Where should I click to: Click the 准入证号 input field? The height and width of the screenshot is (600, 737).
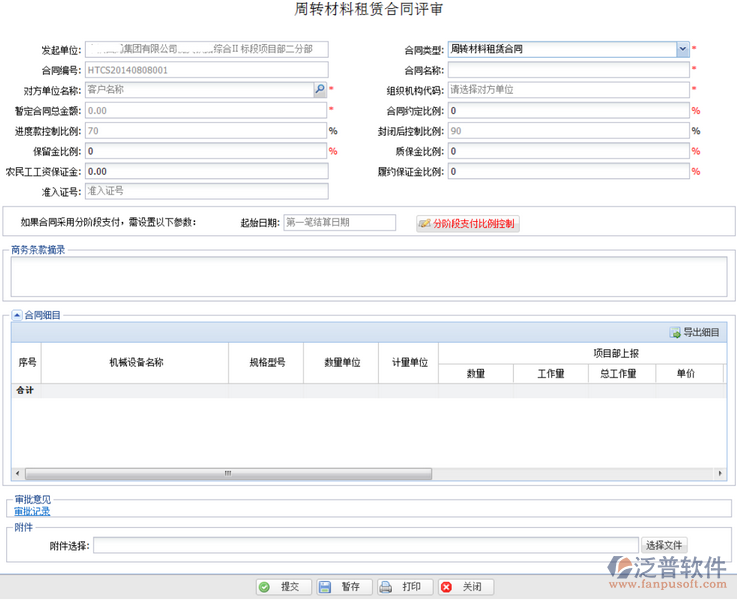(x=206, y=191)
